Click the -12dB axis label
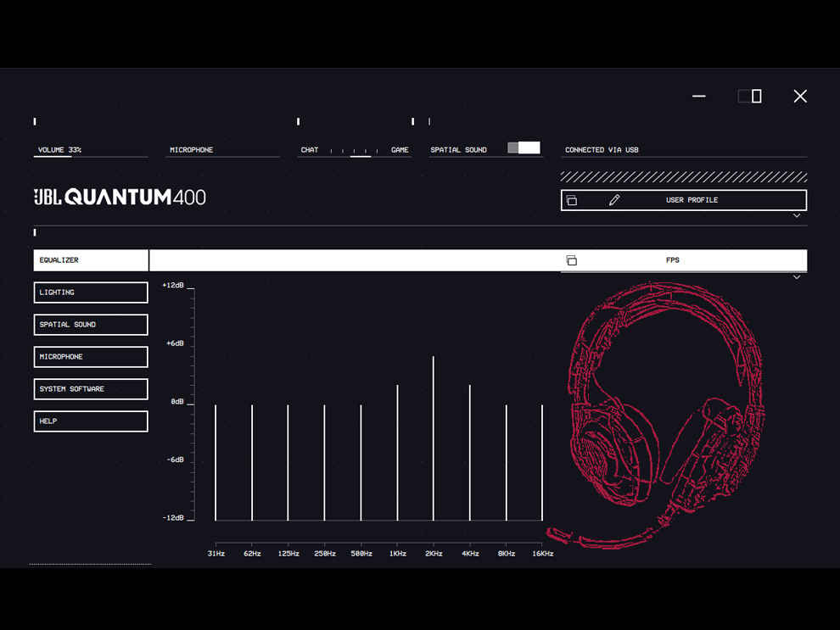Image resolution: width=840 pixels, height=630 pixels. point(173,517)
